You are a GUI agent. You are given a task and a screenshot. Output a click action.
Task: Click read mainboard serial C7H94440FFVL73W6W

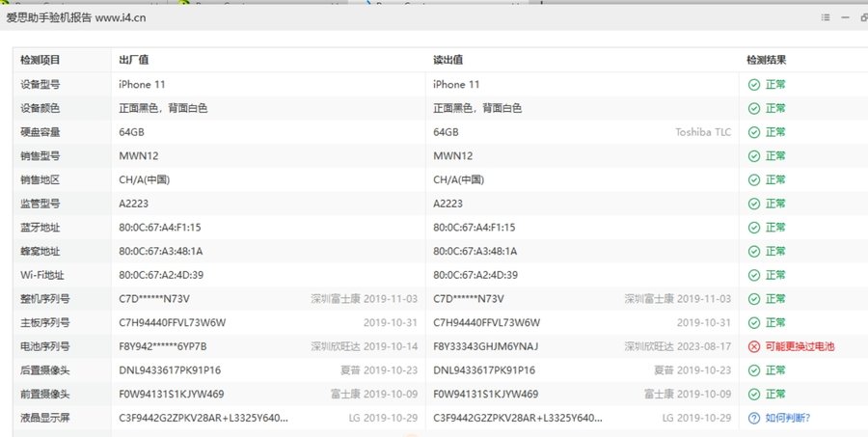coord(487,323)
